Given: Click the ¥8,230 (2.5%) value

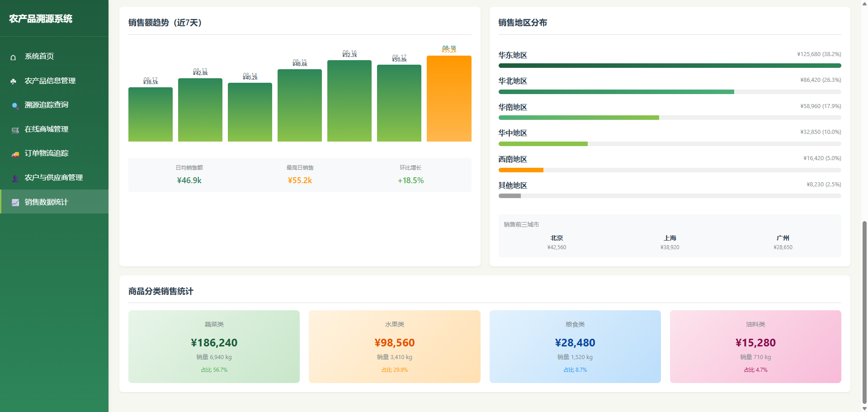Looking at the screenshot, I should point(824,184).
